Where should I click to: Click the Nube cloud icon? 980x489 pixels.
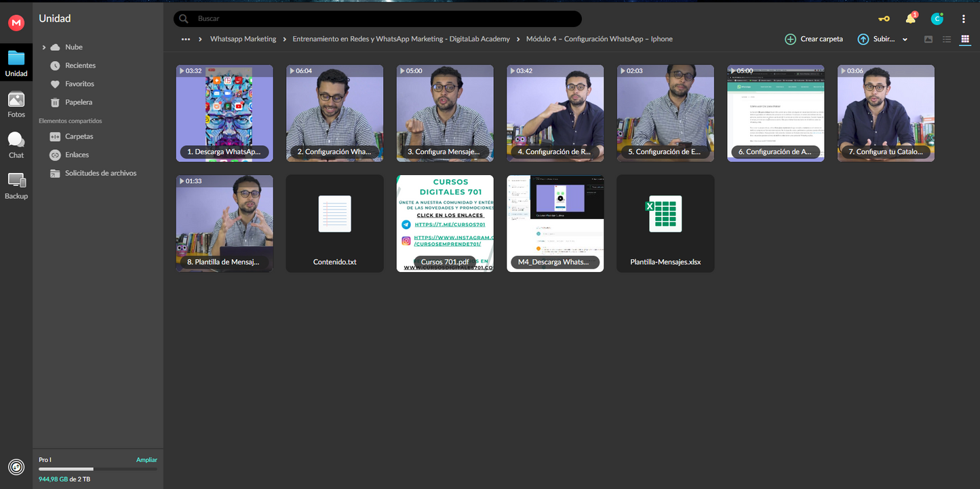(55, 47)
